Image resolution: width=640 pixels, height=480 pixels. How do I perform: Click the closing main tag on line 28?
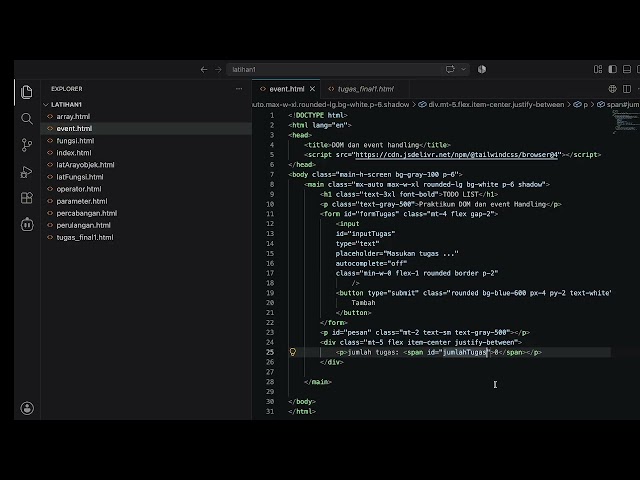click(318, 382)
